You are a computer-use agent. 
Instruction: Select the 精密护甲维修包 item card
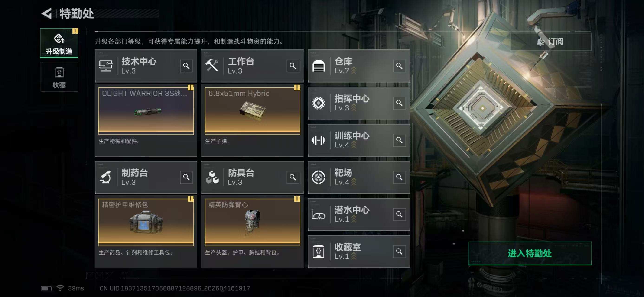146,222
